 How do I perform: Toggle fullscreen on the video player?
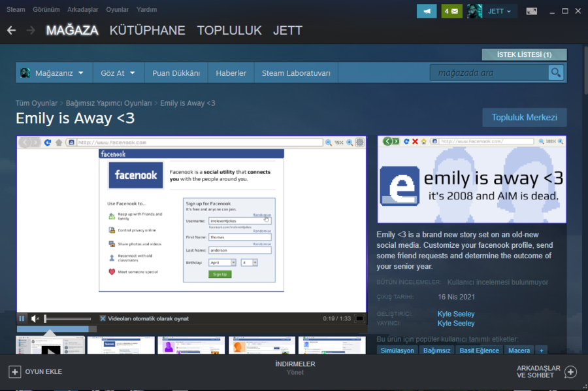click(359, 318)
